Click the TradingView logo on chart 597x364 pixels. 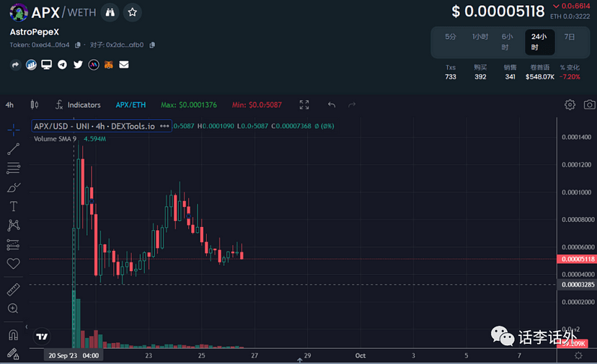[x=42, y=337]
